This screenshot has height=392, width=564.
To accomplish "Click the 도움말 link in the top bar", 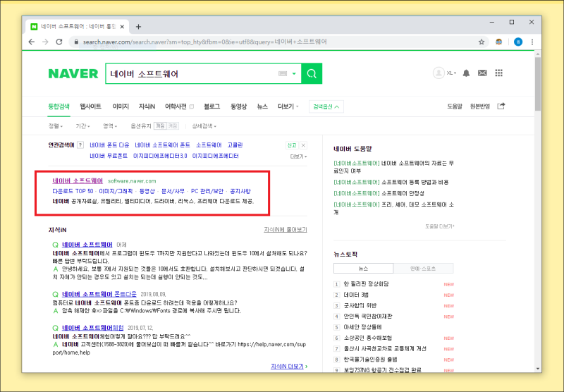I will click(x=454, y=106).
